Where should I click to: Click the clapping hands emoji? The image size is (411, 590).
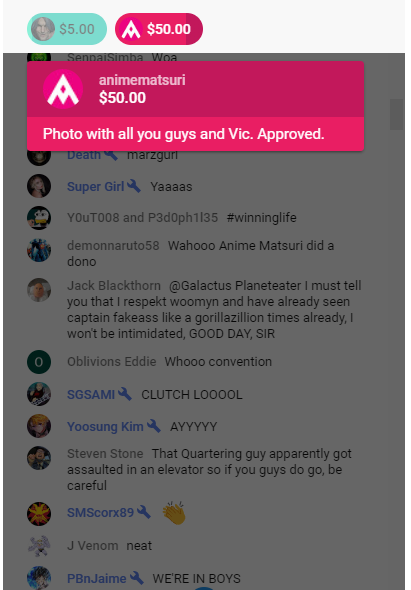click(174, 512)
